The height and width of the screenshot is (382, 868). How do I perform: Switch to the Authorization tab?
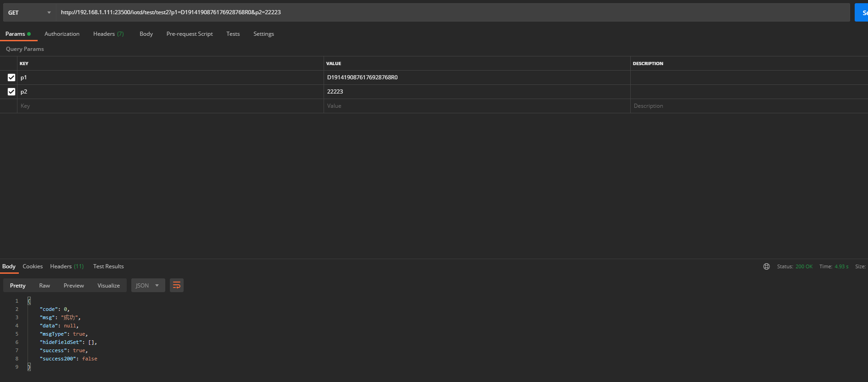coord(62,34)
